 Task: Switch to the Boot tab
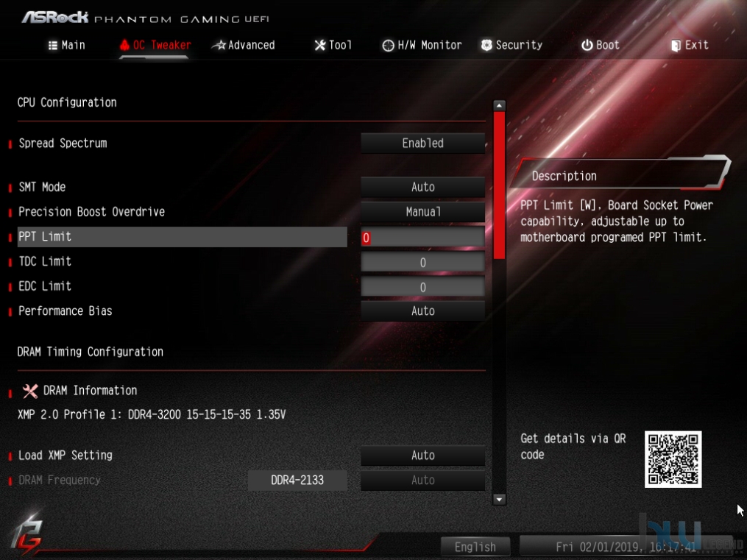pyautogui.click(x=601, y=45)
